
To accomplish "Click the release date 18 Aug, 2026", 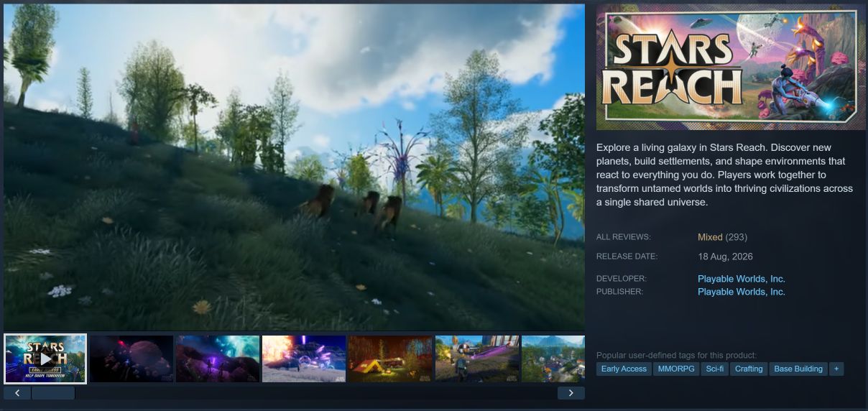I will [x=726, y=257].
